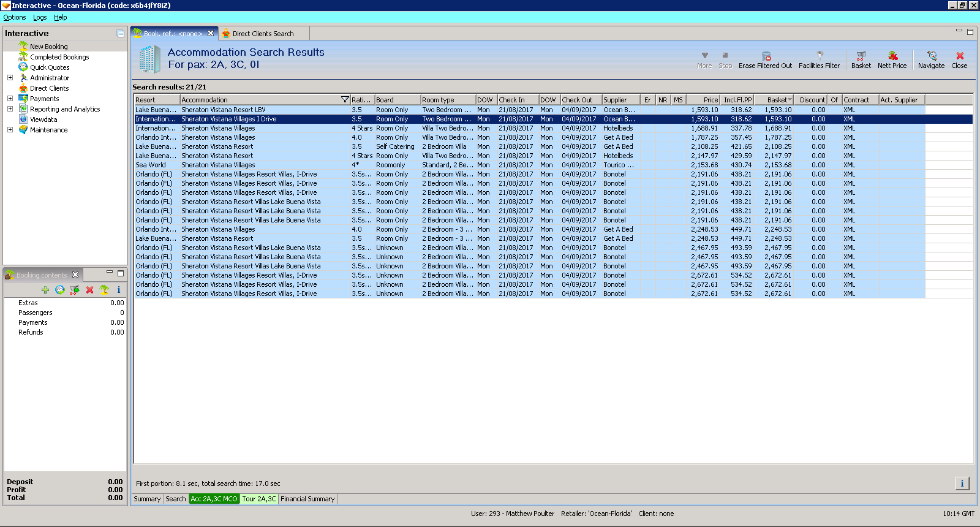Sort by Room type column header

point(448,99)
